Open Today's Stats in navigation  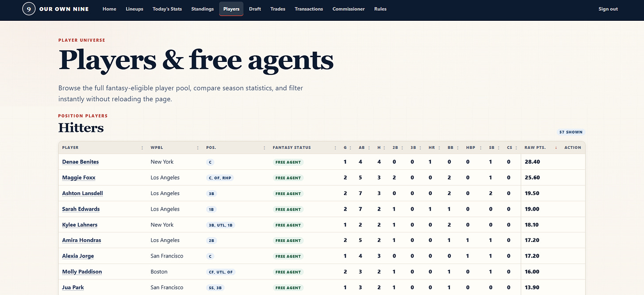(167, 9)
